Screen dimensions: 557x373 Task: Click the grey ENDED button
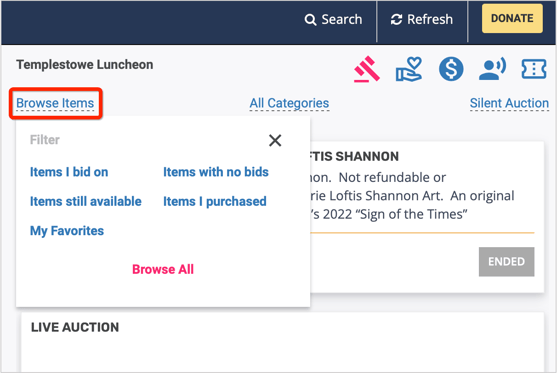(506, 262)
